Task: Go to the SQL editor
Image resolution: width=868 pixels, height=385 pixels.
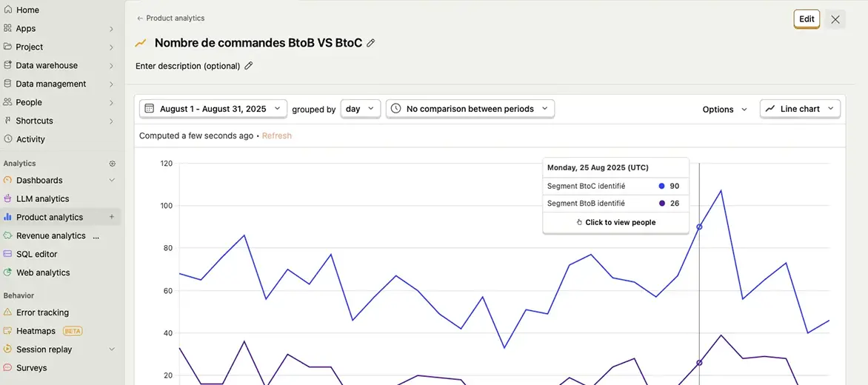Action: pyautogui.click(x=36, y=254)
